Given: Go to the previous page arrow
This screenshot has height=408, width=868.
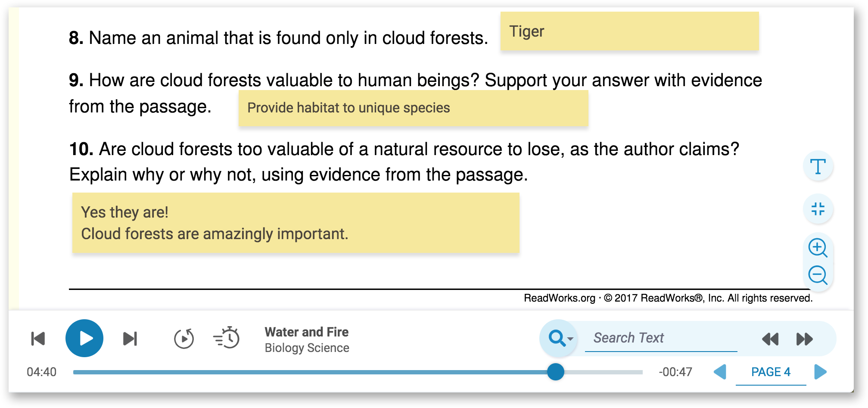Looking at the screenshot, I should (720, 372).
